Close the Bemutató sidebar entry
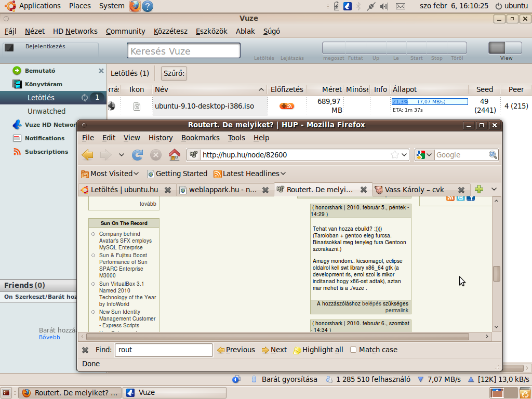This screenshot has height=399, width=532. pos(101,71)
